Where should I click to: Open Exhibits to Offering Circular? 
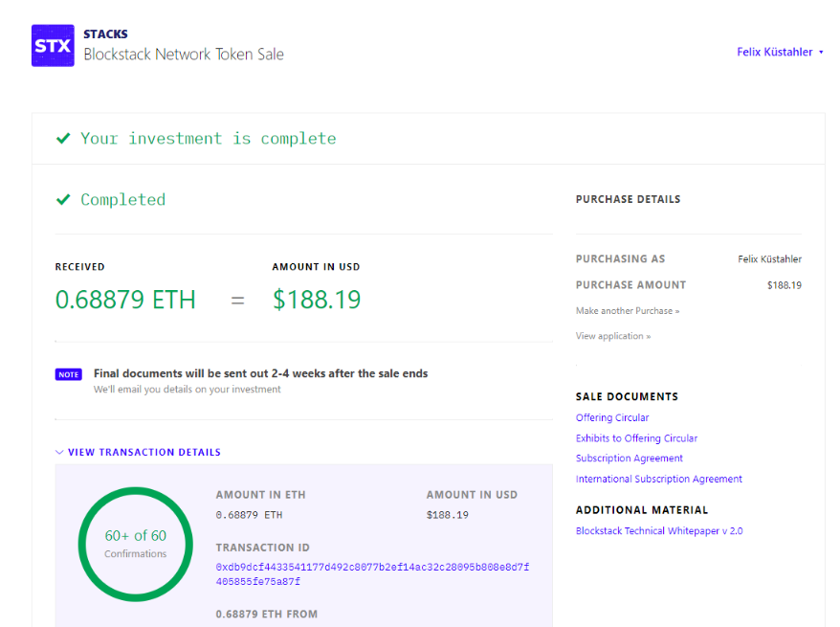point(636,438)
